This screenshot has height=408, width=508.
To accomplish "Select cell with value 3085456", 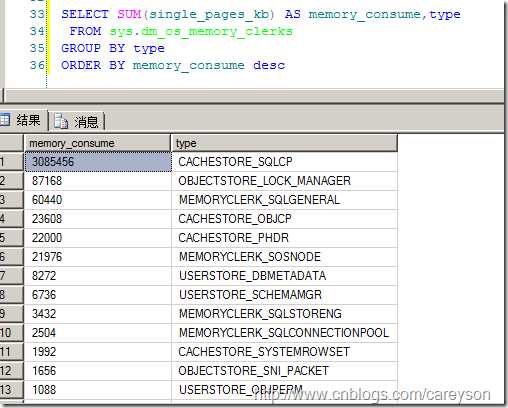I will tap(98, 162).
